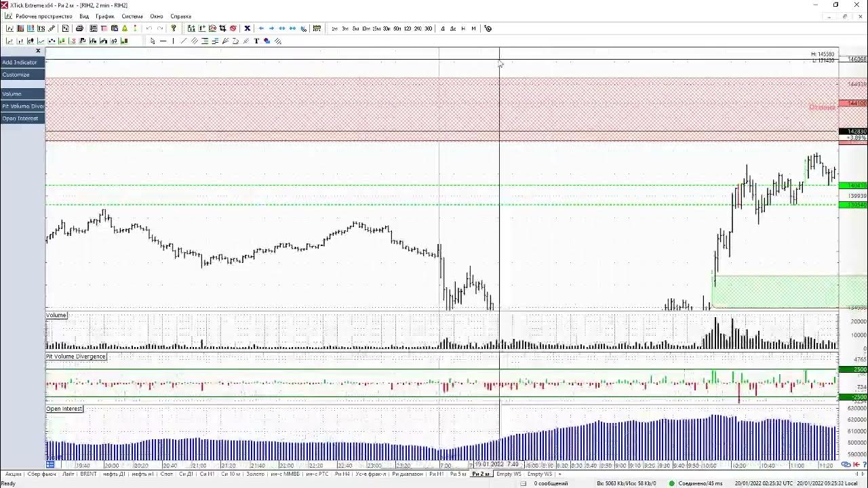This screenshot has width=868, height=488.
Task: Click the left blue arrow scroll icon
Action: [261, 28]
